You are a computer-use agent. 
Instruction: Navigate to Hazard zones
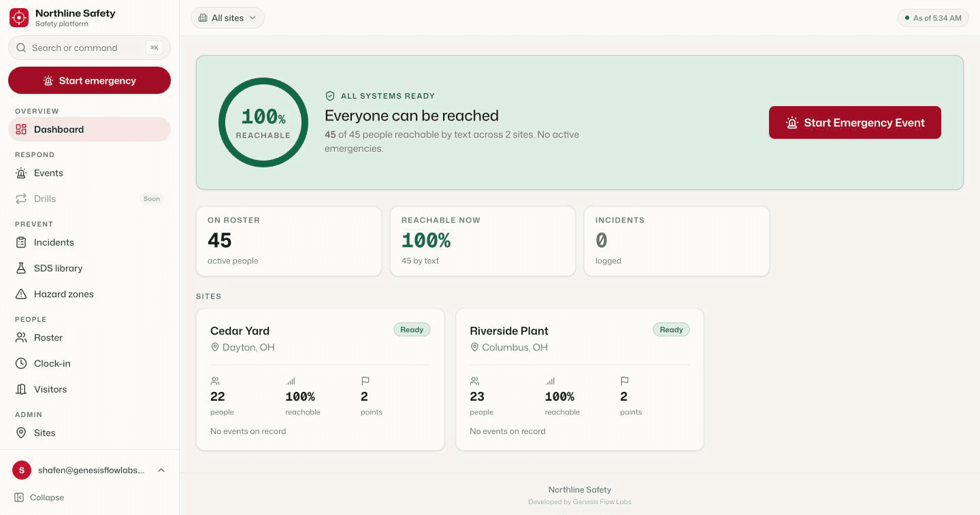89,294
